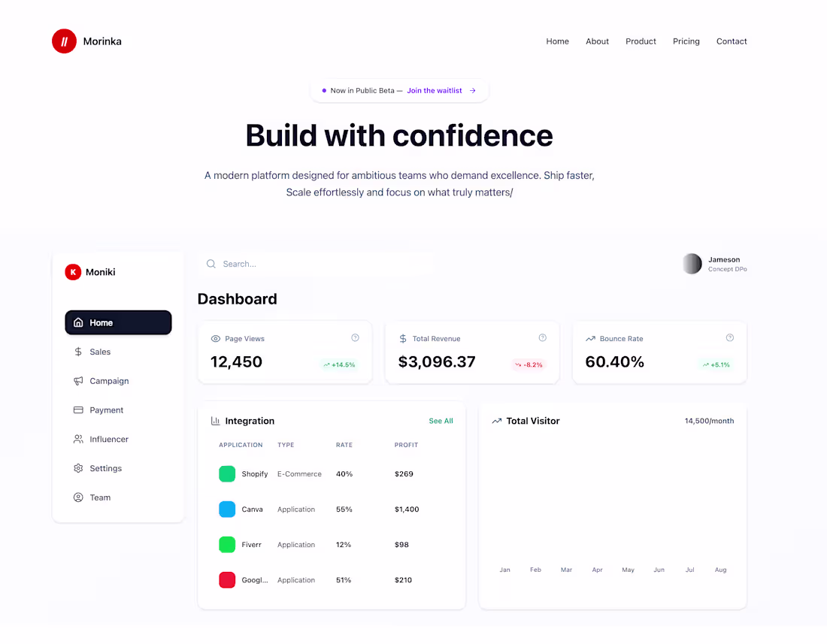Image resolution: width=827 pixels, height=644 pixels.
Task: Select the Influencer sidebar icon
Action: click(78, 439)
